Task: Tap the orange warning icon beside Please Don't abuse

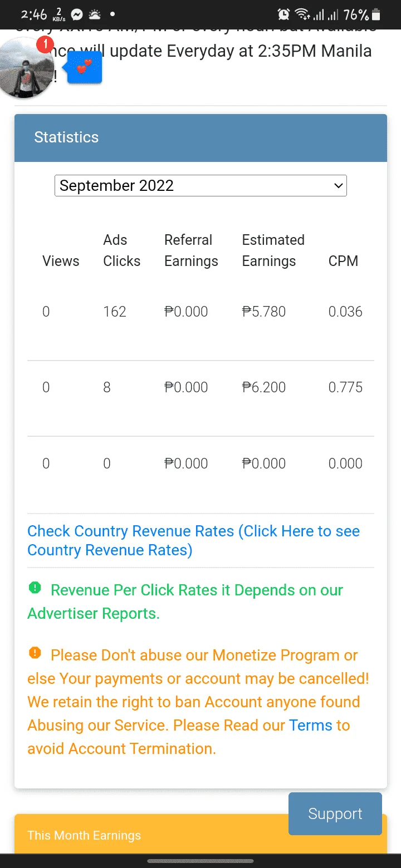Action: tap(35, 653)
